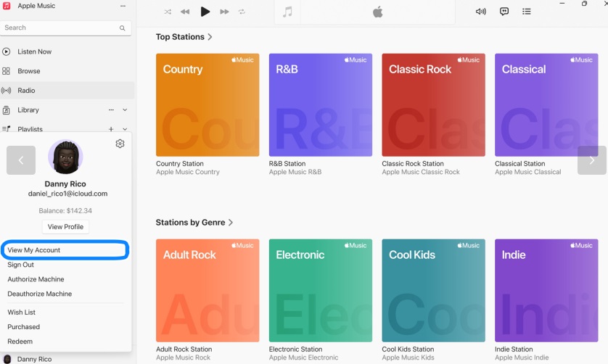Restore down the window
The image size is (608, 364).
[584, 4]
